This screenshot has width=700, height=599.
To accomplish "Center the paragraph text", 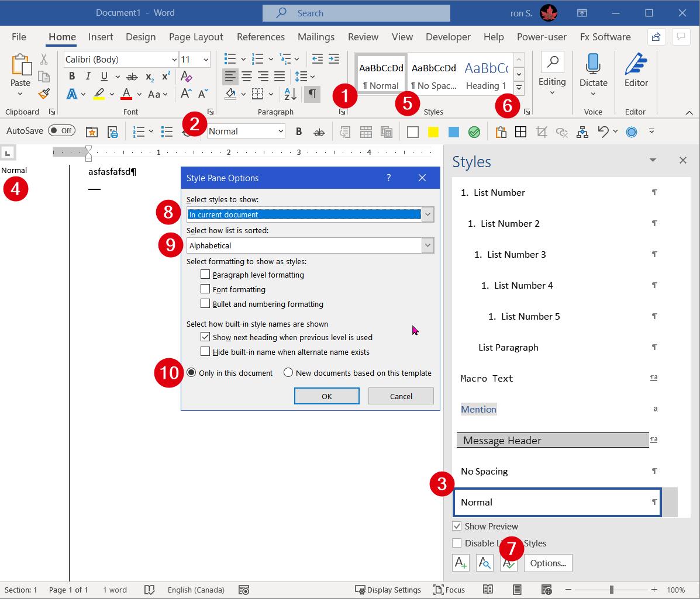I will [x=246, y=77].
